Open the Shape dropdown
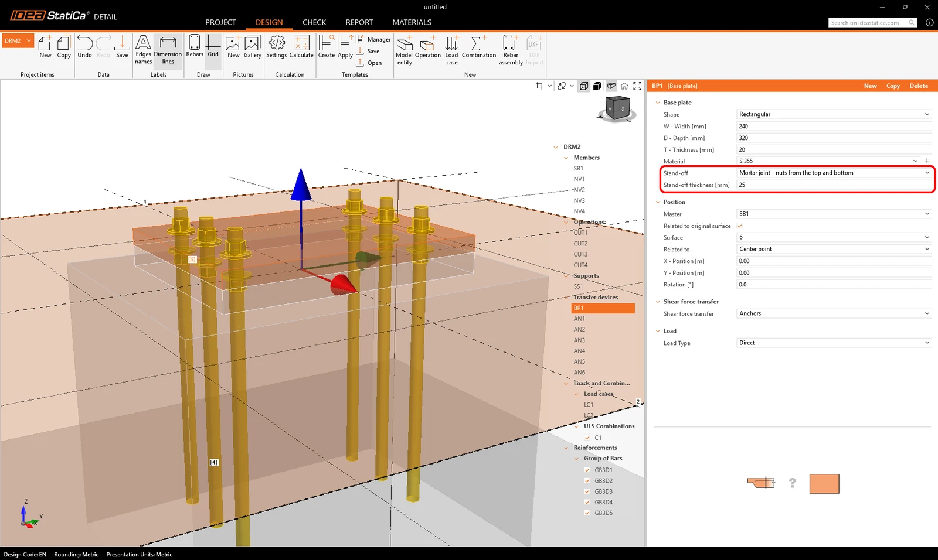Image resolution: width=938 pixels, height=560 pixels. (x=834, y=114)
